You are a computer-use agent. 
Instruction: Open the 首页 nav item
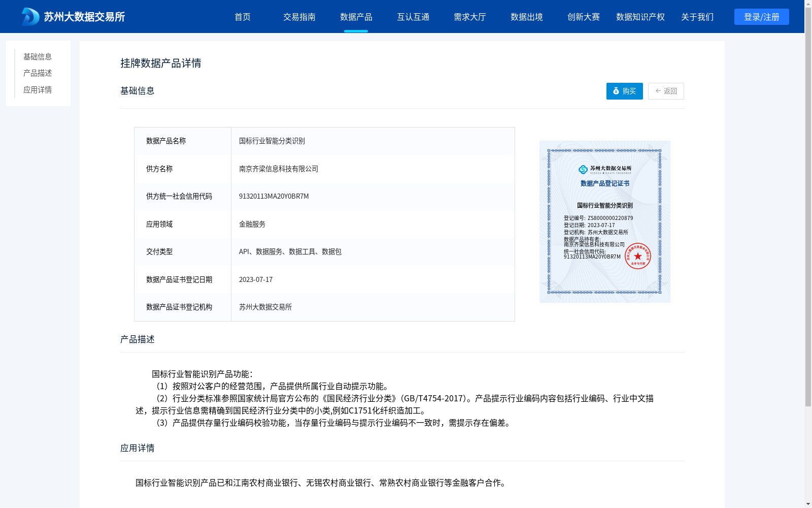point(243,17)
